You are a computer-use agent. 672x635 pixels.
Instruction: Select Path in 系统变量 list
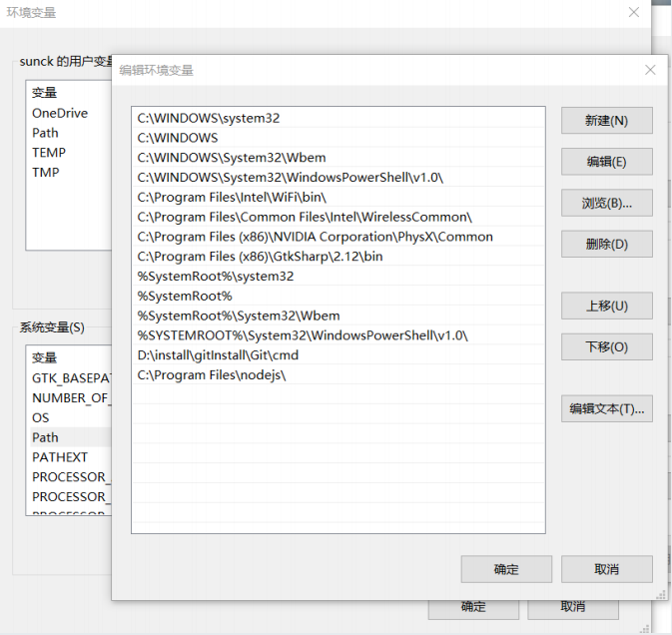[69, 437]
